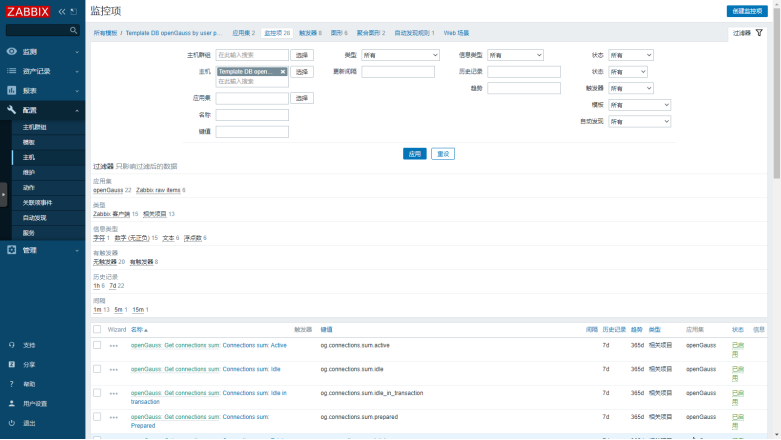Viewport: 781px width, 440px height.
Task: Open the 信息类型 dropdown
Action: pos(515,55)
